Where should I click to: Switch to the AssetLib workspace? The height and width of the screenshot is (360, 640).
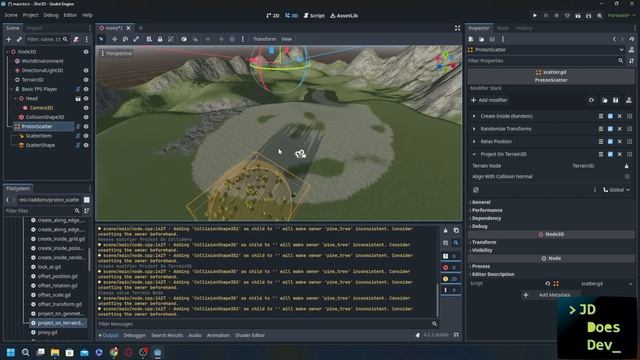(x=344, y=16)
